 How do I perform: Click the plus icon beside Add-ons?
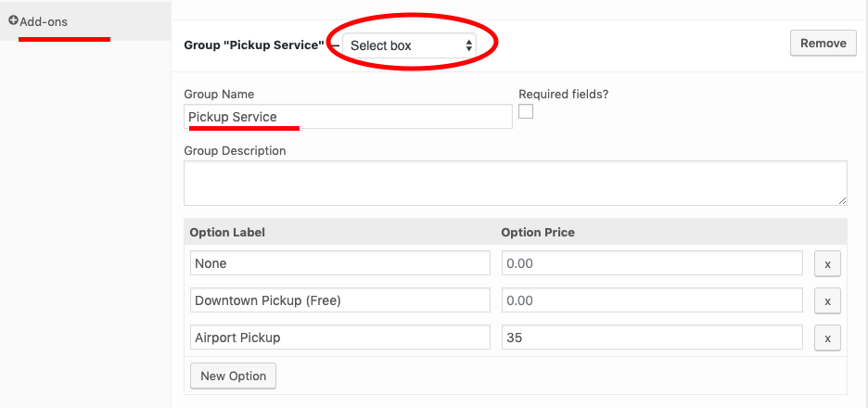pos(13,20)
